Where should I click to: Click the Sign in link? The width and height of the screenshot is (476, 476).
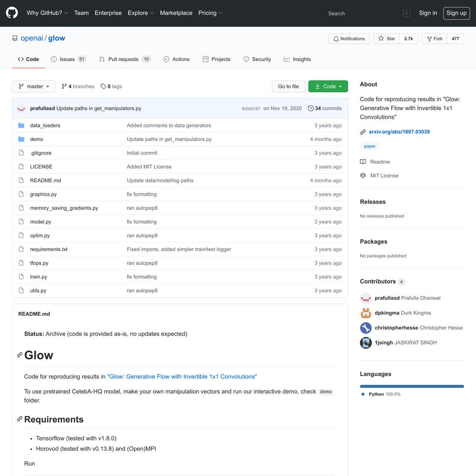coord(428,13)
